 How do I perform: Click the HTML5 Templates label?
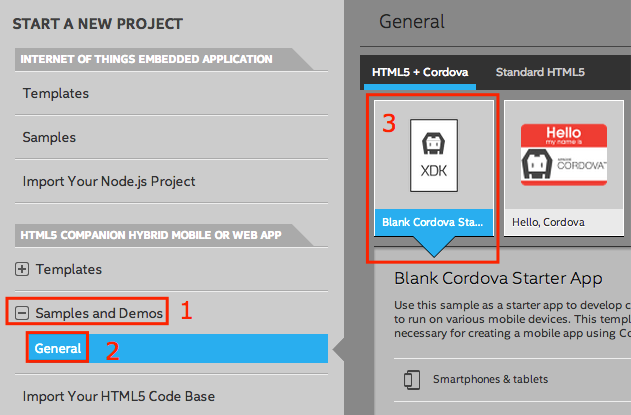click(x=69, y=269)
